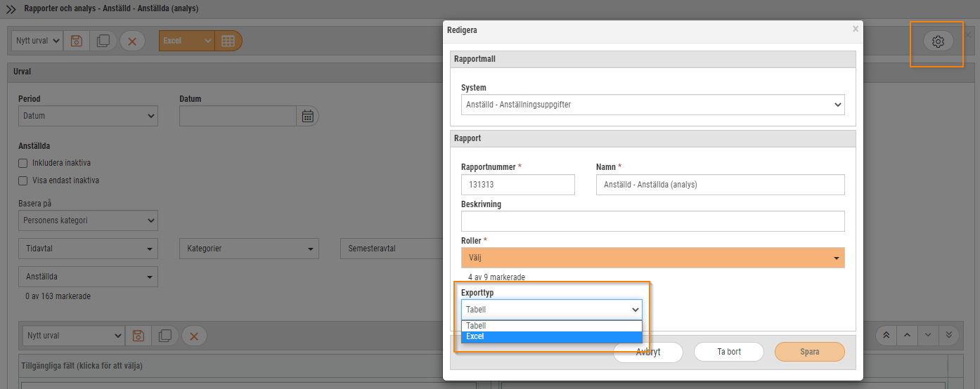Click the Urval section header
The width and height of the screenshot is (980, 389).
click(x=225, y=72)
